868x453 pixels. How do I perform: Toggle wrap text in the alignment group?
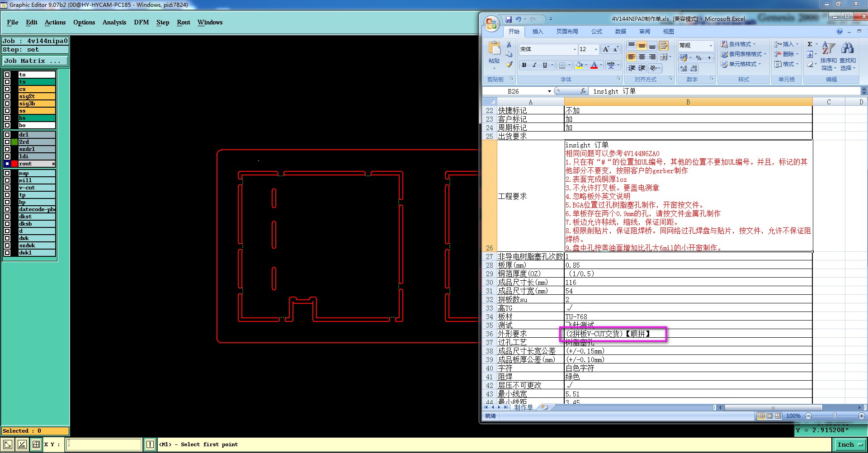click(664, 46)
